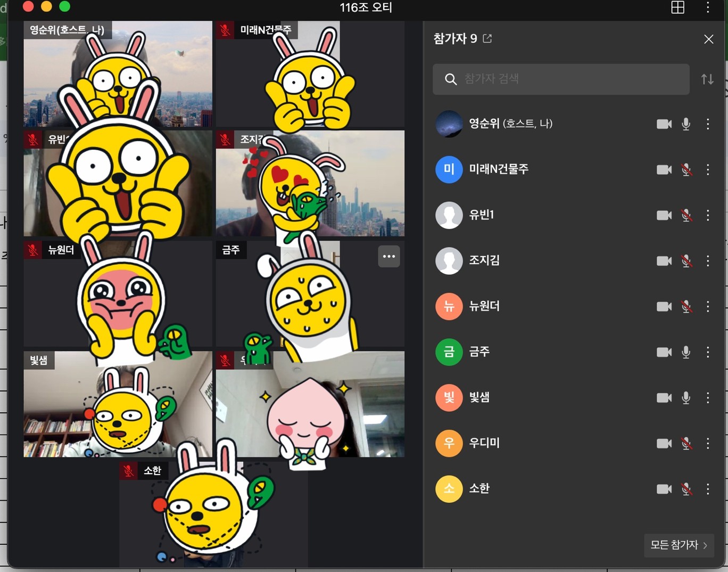Unmute microphone icon for 우디미
The image size is (728, 572).
pos(686,444)
